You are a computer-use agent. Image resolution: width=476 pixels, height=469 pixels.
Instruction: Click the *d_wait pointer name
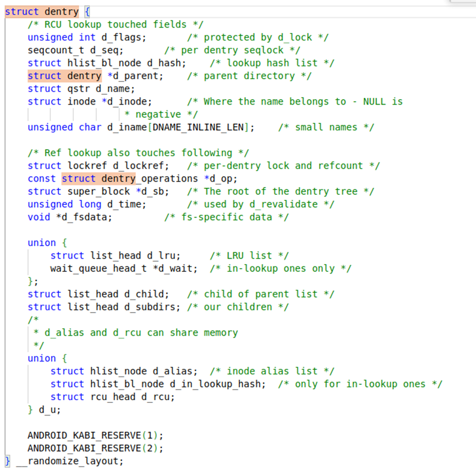pos(172,269)
